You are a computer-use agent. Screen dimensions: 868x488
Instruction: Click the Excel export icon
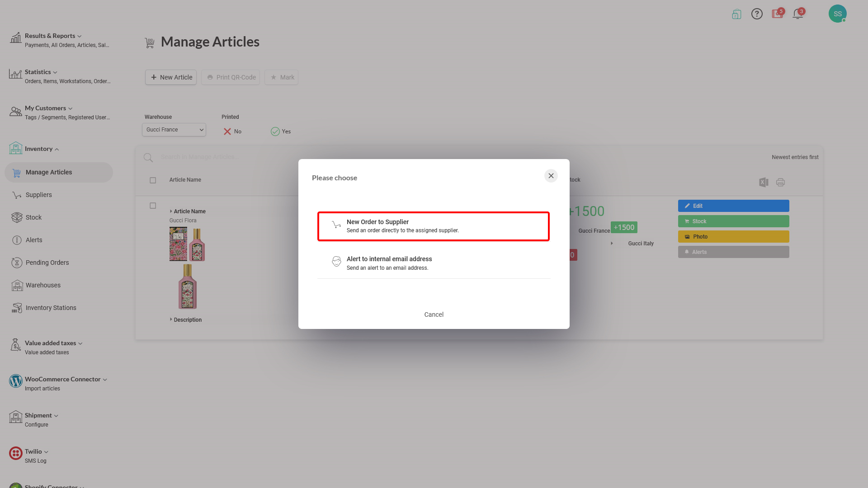point(764,183)
